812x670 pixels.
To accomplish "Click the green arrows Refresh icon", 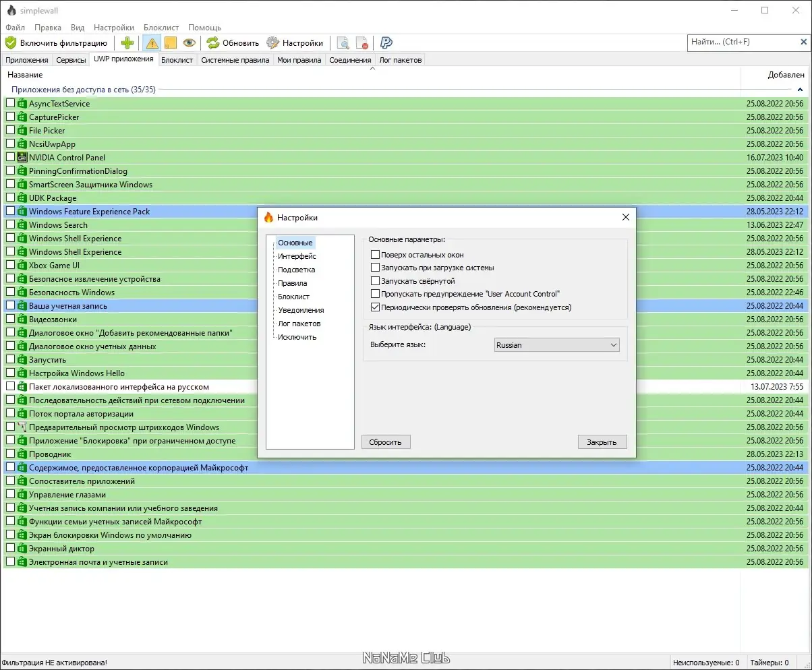I will [x=213, y=42].
